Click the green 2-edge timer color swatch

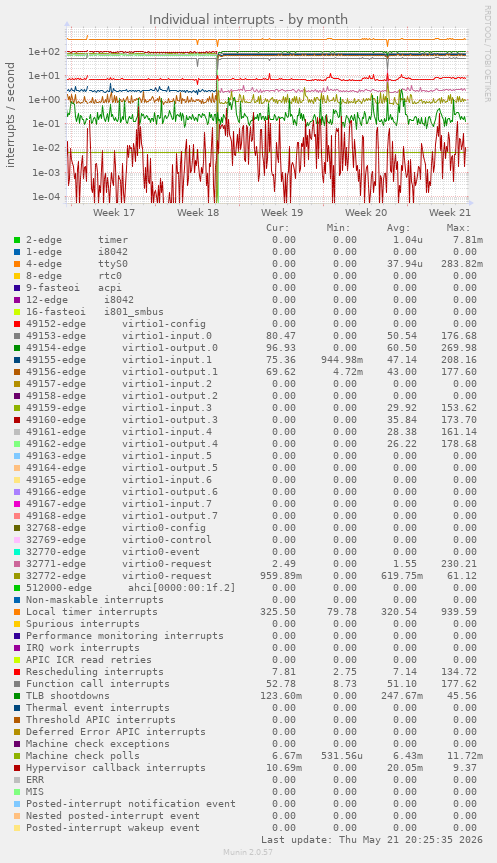(x=17, y=240)
